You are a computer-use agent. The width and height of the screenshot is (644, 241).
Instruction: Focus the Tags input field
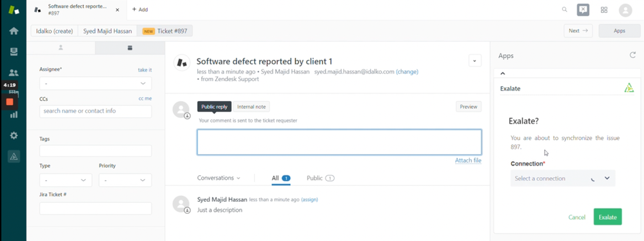point(95,151)
